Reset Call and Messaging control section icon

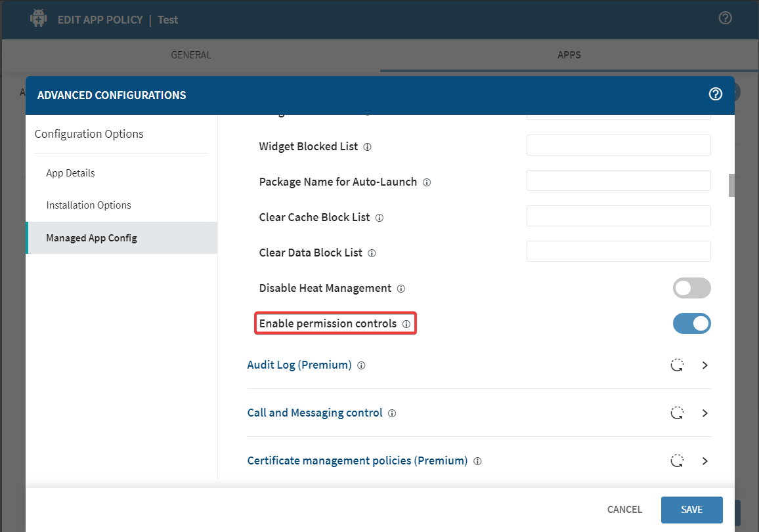coord(677,413)
